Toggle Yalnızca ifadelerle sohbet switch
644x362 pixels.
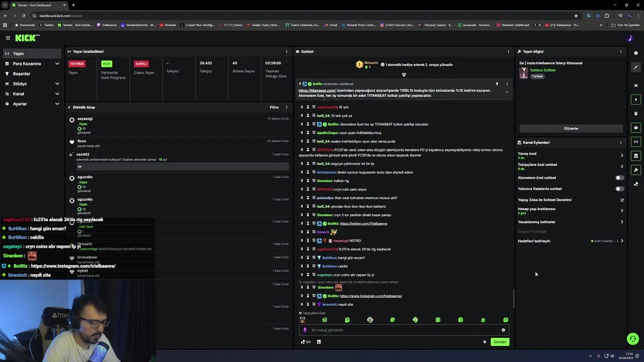(620, 189)
